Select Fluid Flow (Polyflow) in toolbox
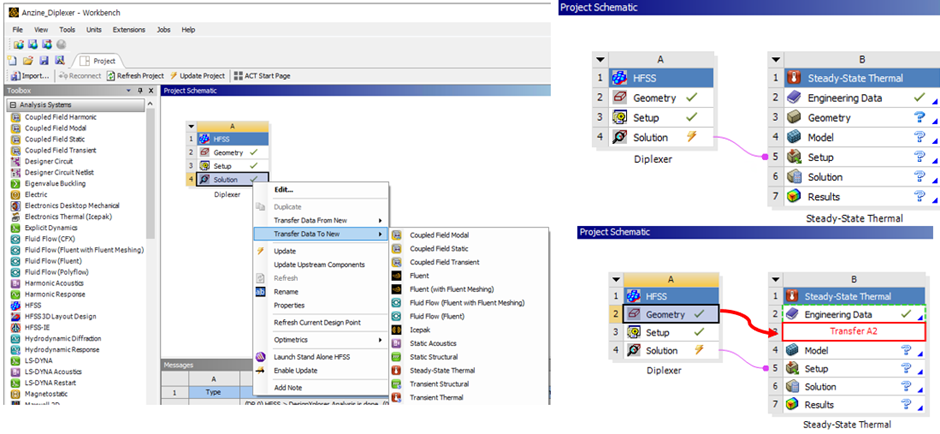Viewport: 940px width, 434px height. click(55, 272)
